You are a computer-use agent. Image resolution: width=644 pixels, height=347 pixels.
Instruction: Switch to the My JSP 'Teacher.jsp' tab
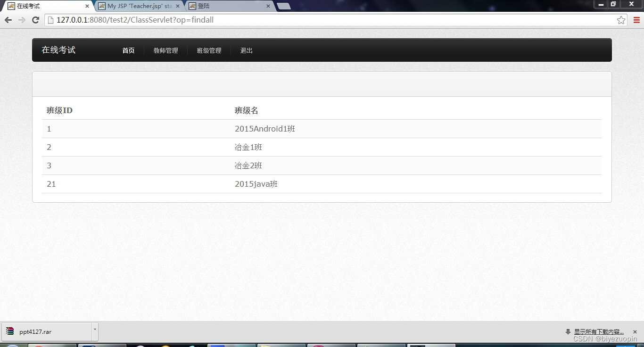[x=137, y=6]
